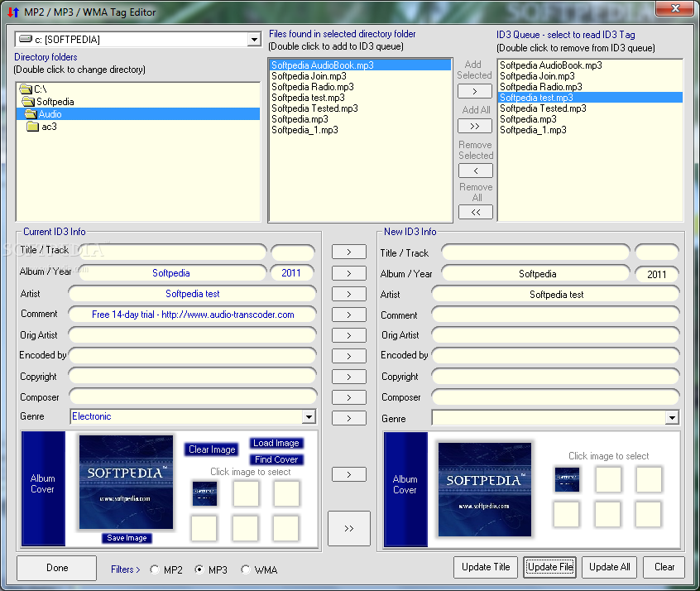
Task: Select the MP3 filter radio button
Action: pos(199,569)
